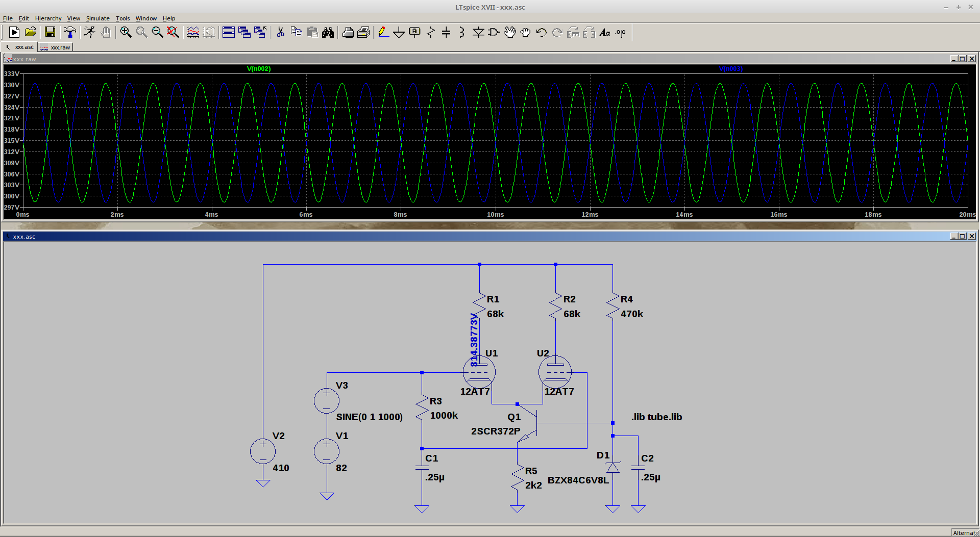Viewport: 980px width, 537px height.
Task: Click the Pick Visible Traces icon
Action: coord(193,32)
